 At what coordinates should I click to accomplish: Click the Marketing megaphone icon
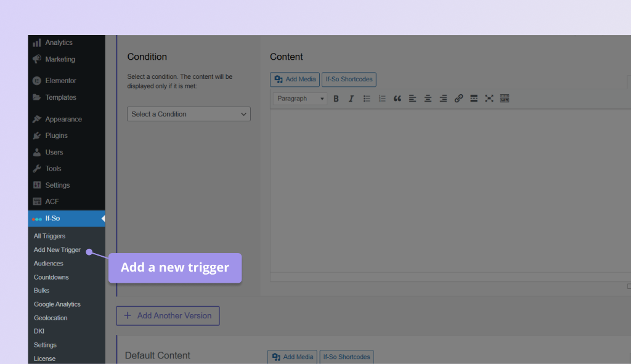point(38,59)
